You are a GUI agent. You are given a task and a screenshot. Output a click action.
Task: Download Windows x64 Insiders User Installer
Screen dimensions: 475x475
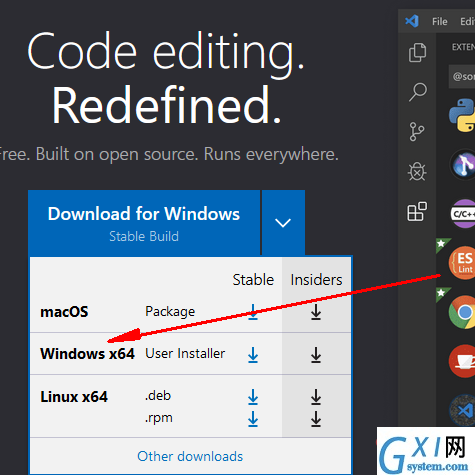(x=316, y=355)
